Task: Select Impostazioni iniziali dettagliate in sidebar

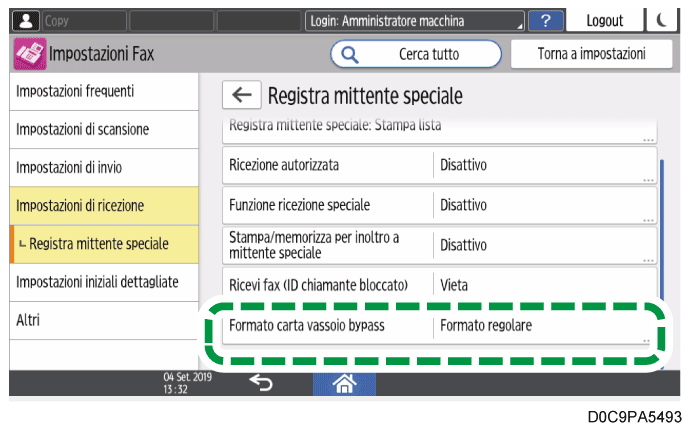Action: click(x=100, y=283)
